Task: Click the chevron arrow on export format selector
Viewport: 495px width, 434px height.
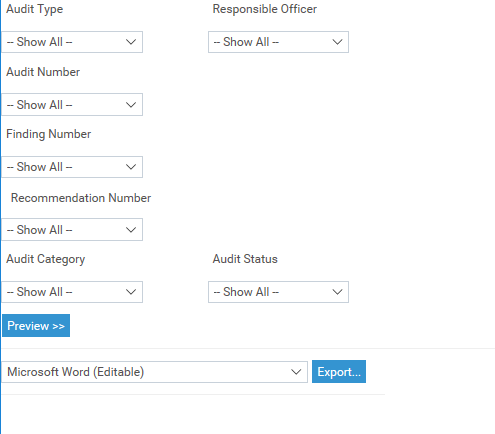Action: 296,372
